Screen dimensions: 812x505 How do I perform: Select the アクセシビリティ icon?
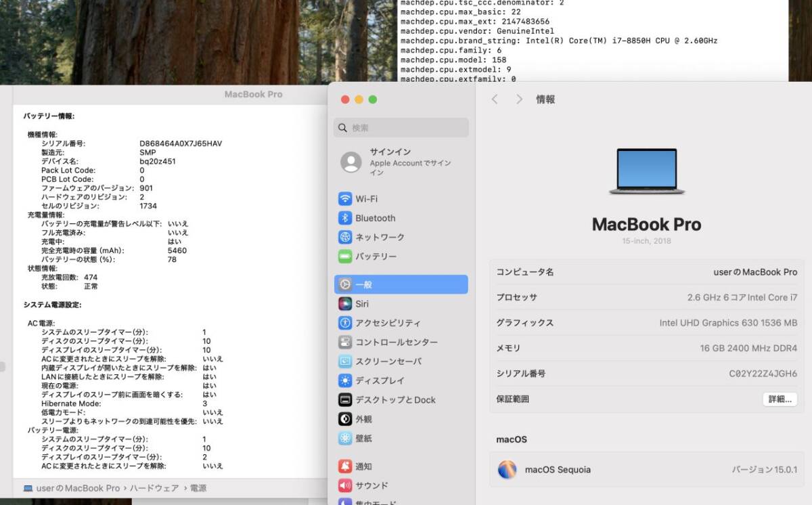coord(345,323)
